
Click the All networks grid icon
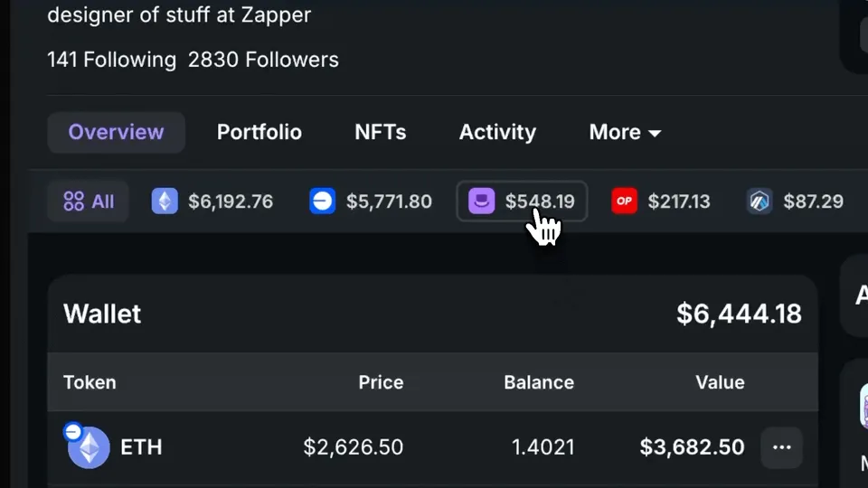(74, 201)
